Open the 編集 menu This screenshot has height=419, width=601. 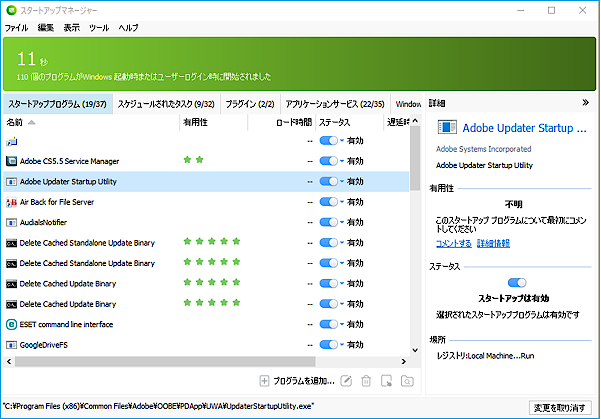pyautogui.click(x=46, y=28)
